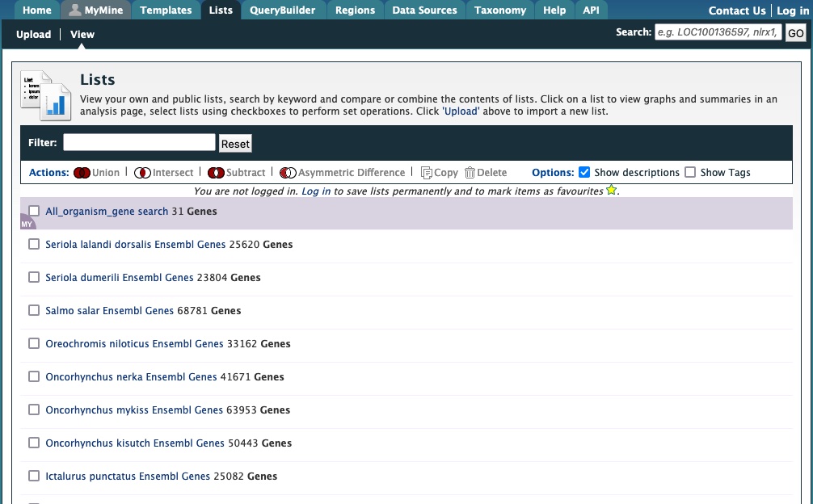Click Log in at top right

point(793,10)
